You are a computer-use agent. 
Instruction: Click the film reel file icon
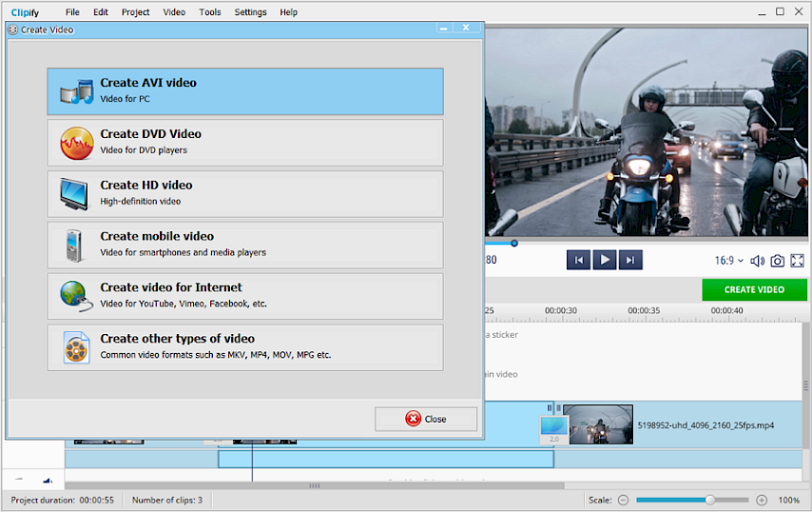point(76,347)
